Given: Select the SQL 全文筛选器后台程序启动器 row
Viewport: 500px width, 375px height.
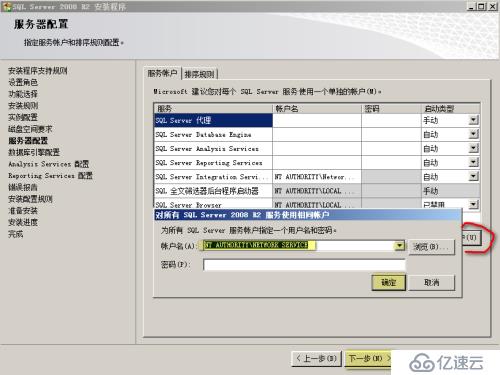Looking at the screenshot, I should (213, 191).
